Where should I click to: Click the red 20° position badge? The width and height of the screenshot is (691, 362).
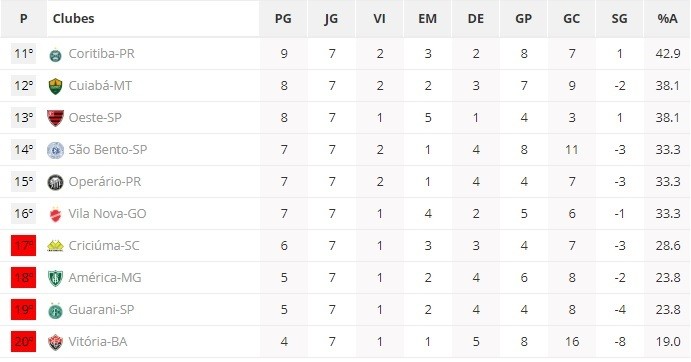pyautogui.click(x=23, y=342)
